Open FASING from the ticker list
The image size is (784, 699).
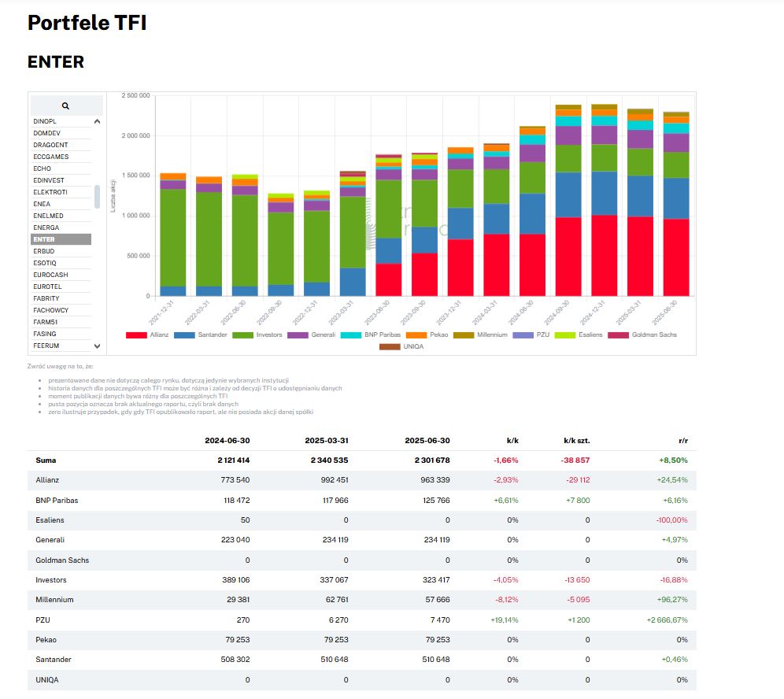(x=61, y=334)
